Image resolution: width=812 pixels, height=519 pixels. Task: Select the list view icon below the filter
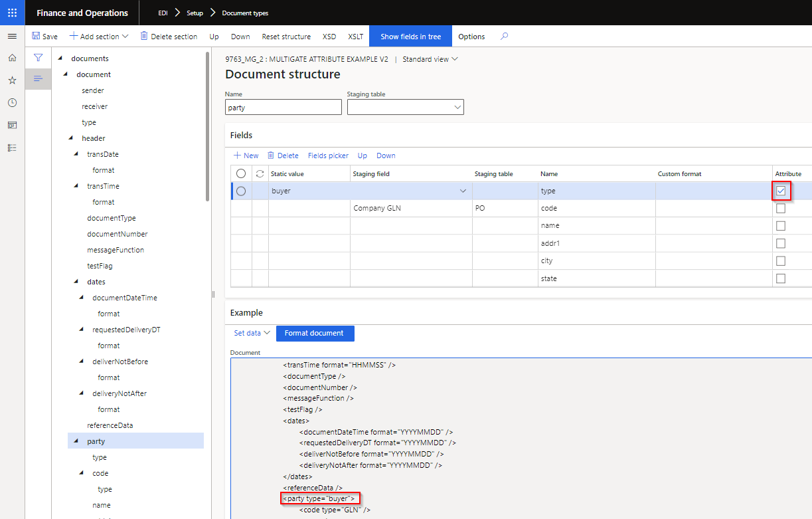(38, 78)
